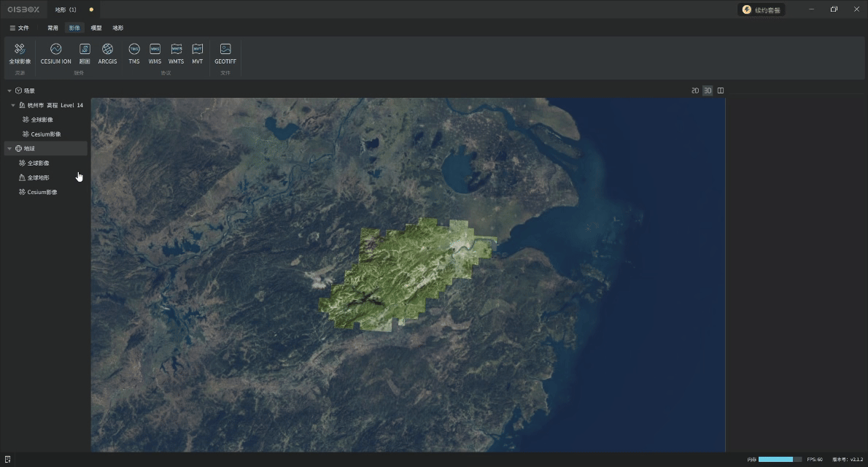The image size is (868, 467).
Task: Switch the map to 2D view
Action: tap(695, 90)
